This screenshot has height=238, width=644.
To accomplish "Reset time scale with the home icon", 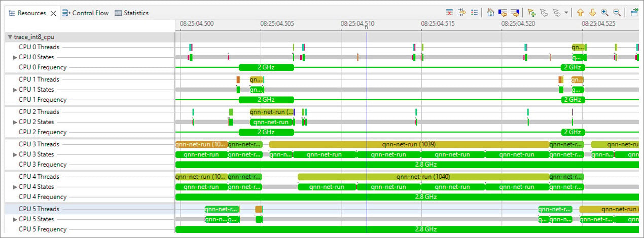I will tap(490, 13).
